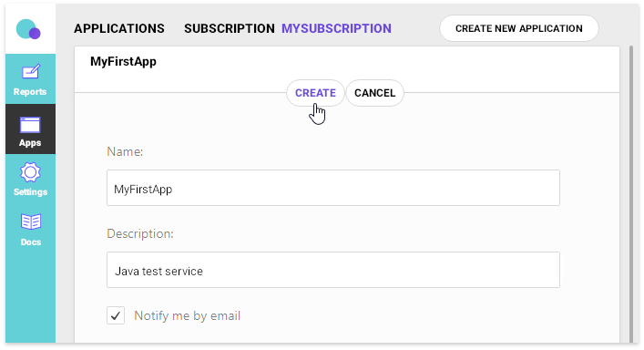The width and height of the screenshot is (644, 350).
Task: Click the Settings label in sidebar
Action: tap(30, 191)
